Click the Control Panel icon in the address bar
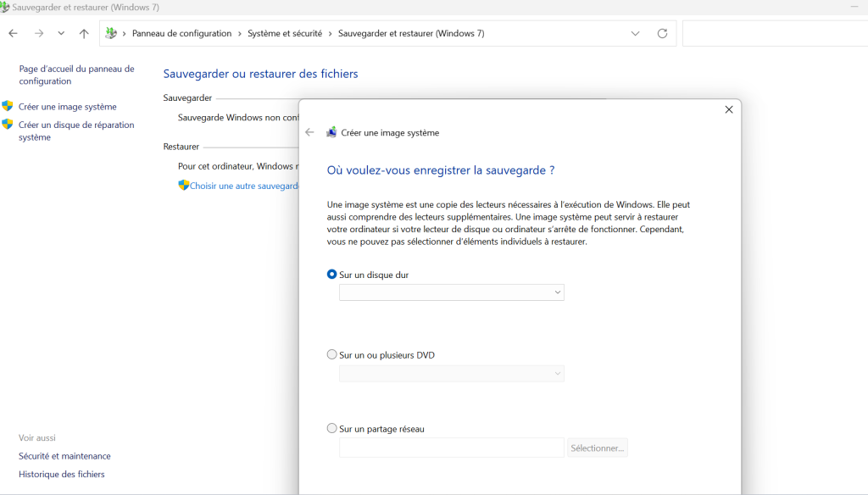This screenshot has height=495, width=868. click(111, 33)
